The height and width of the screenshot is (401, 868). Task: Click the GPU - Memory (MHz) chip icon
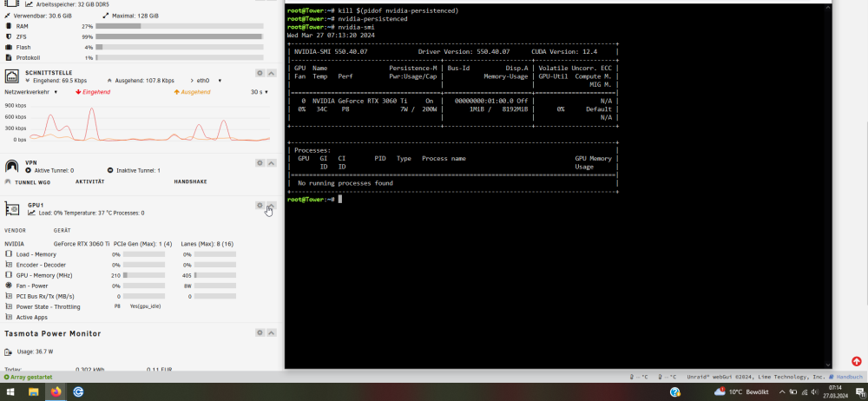(x=9, y=275)
